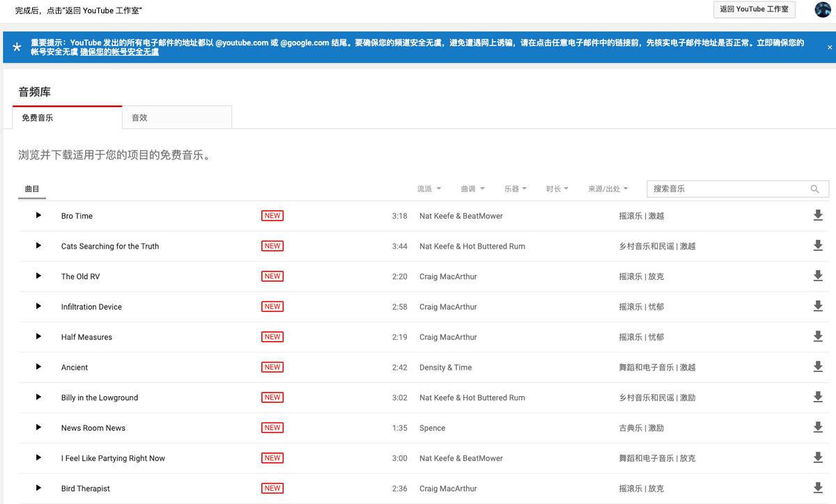Play the track The Old RV
The height and width of the screenshot is (504, 836).
click(x=38, y=276)
